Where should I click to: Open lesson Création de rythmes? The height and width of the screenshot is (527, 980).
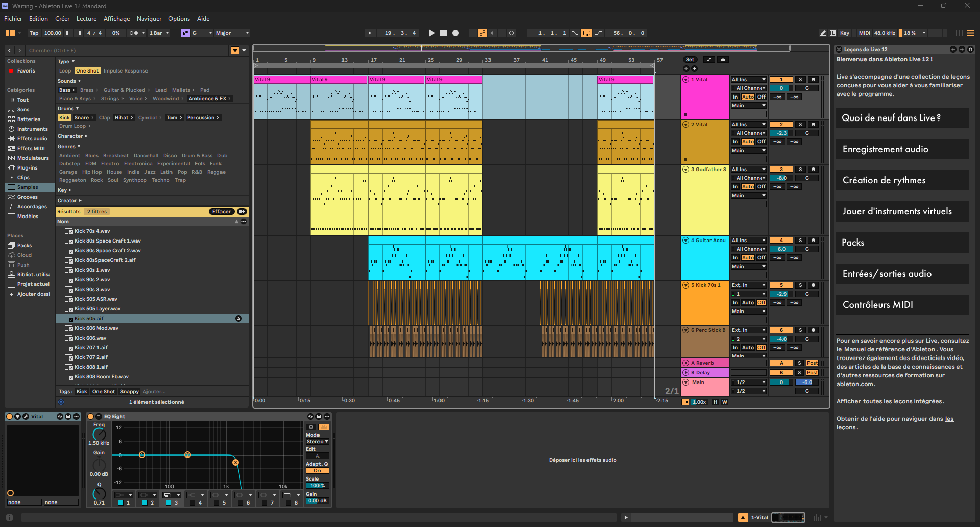coord(902,180)
